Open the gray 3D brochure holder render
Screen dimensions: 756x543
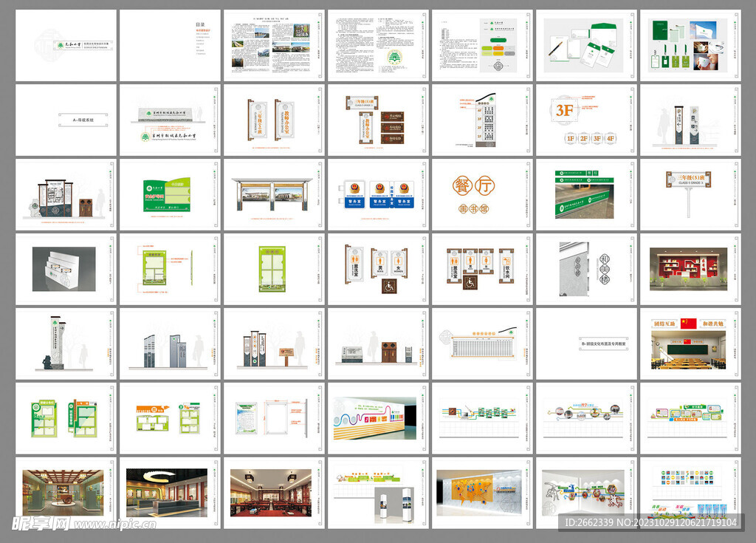coord(66,270)
